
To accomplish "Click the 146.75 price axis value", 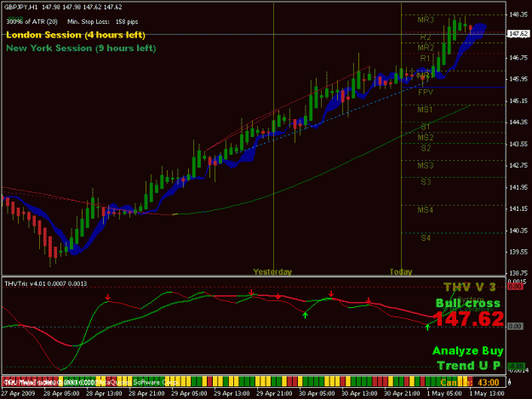I will (518, 58).
